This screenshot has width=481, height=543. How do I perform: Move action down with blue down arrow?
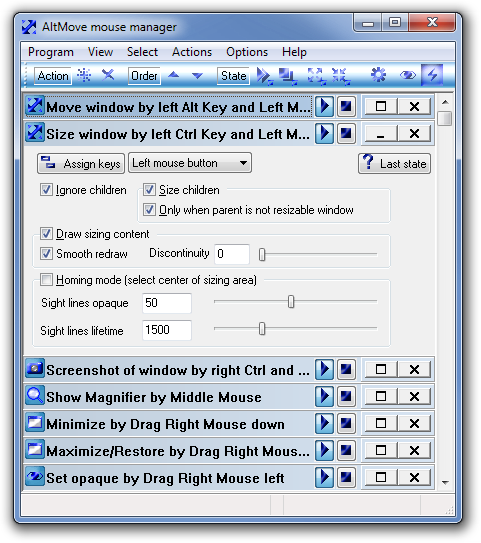point(197,75)
